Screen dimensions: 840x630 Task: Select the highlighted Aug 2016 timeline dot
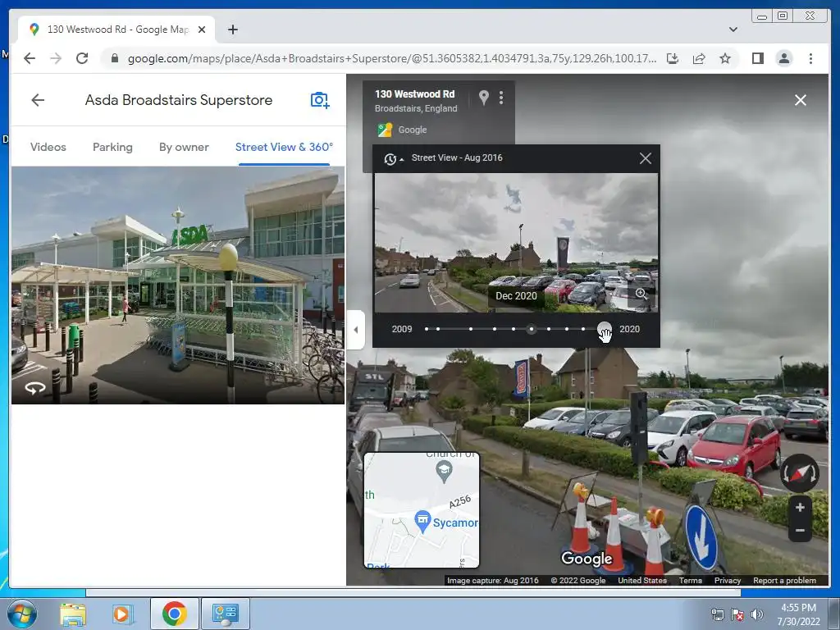(x=531, y=329)
